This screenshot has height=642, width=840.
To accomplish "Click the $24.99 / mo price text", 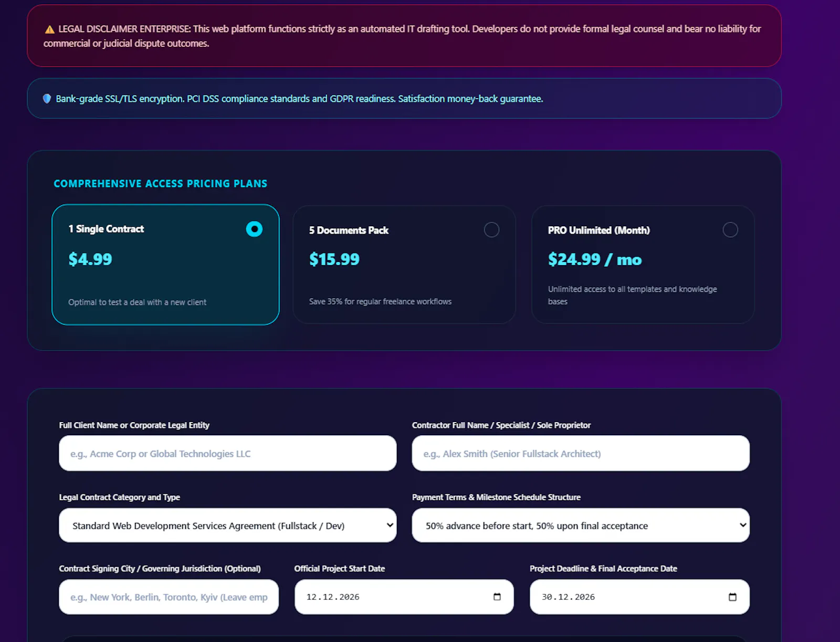I will (595, 259).
